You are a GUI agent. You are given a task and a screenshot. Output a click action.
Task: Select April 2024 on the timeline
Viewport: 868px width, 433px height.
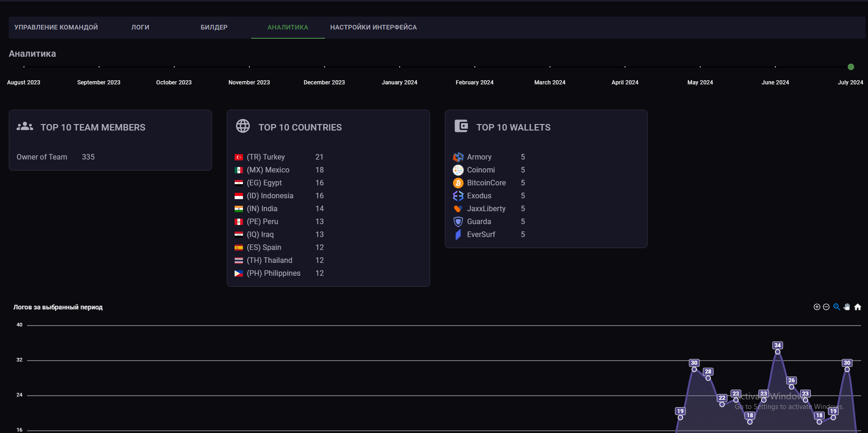625,83
